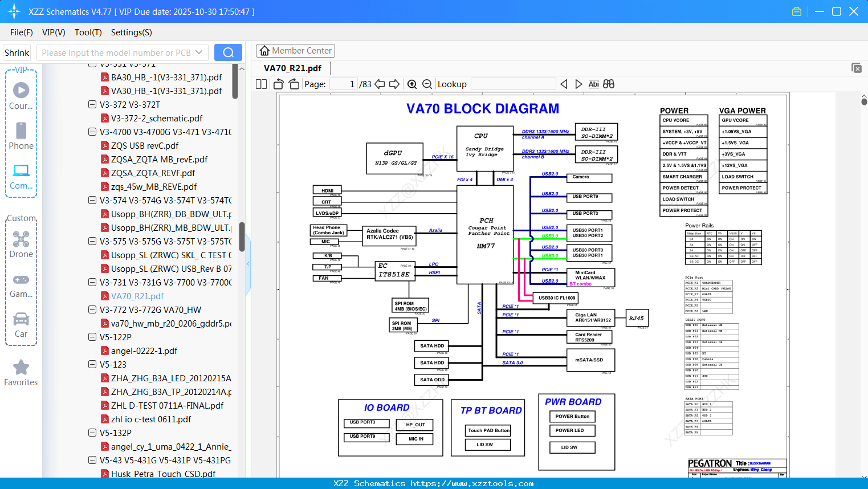Click the Lookup text field
This screenshot has height=489, width=868.
513,84
